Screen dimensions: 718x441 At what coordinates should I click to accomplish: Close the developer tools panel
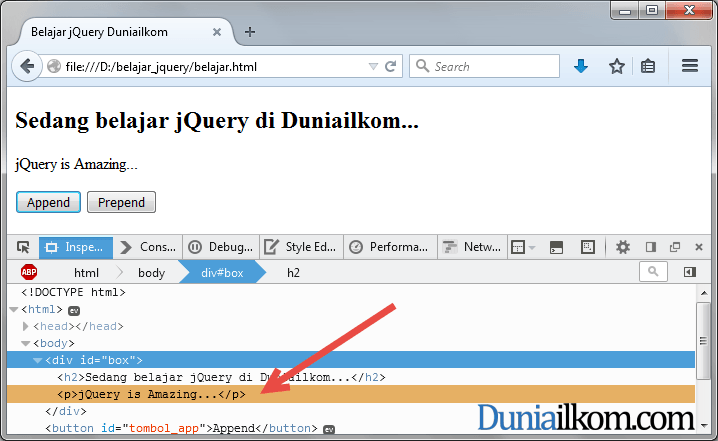point(699,247)
